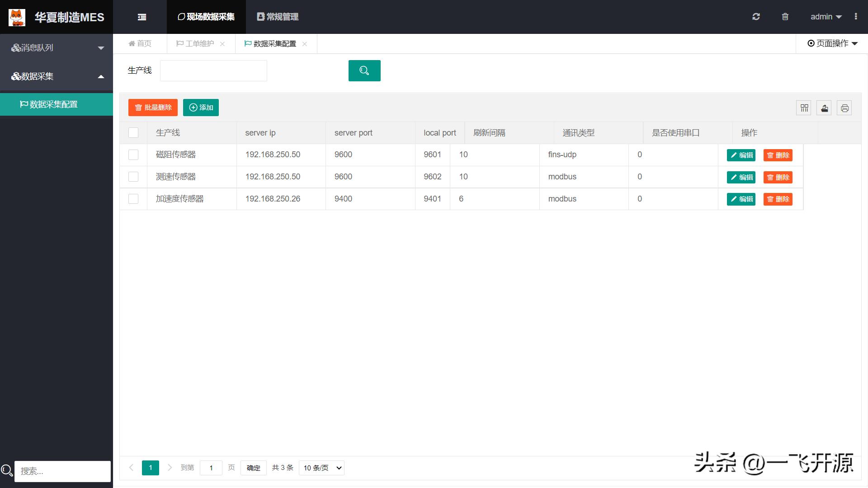Click the 生产线 search input field
This screenshot has width=868, height=488.
(x=213, y=70)
